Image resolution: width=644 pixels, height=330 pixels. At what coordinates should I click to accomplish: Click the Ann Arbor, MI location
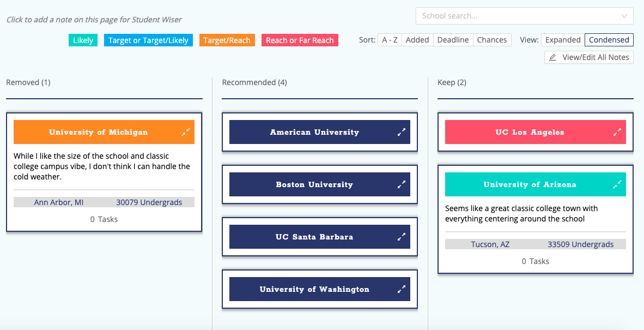click(59, 202)
